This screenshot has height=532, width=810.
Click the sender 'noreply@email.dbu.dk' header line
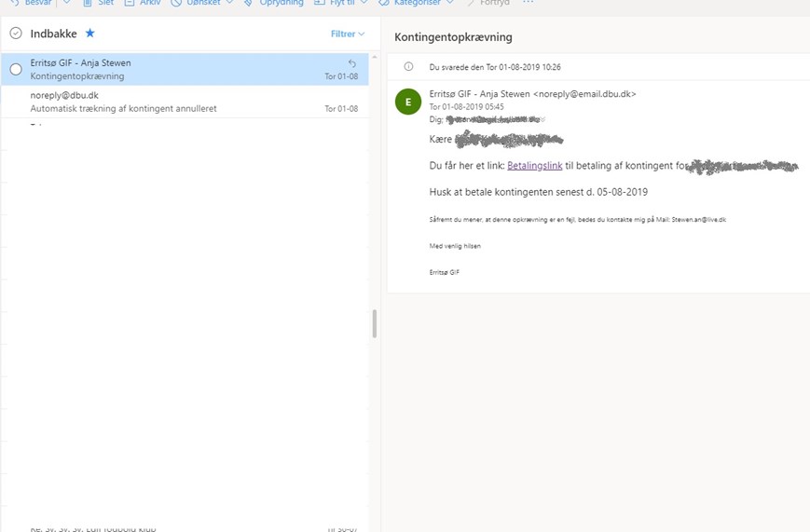pyautogui.click(x=532, y=94)
